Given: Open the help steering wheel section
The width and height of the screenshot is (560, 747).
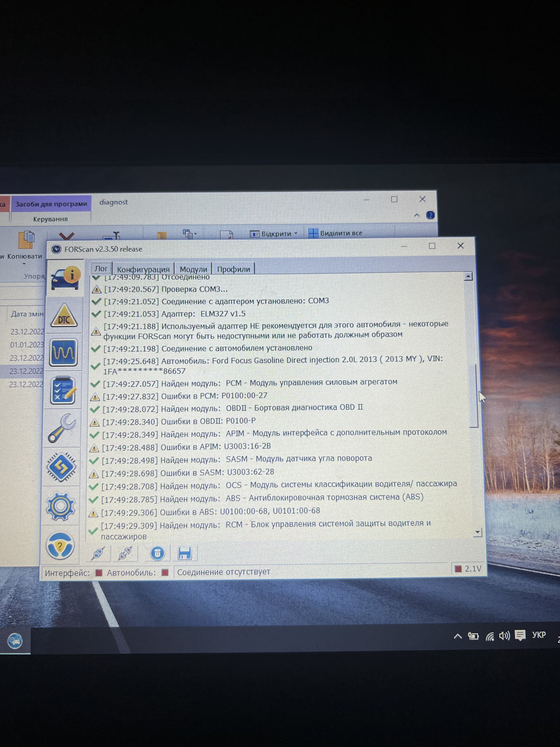Looking at the screenshot, I should tap(59, 545).
